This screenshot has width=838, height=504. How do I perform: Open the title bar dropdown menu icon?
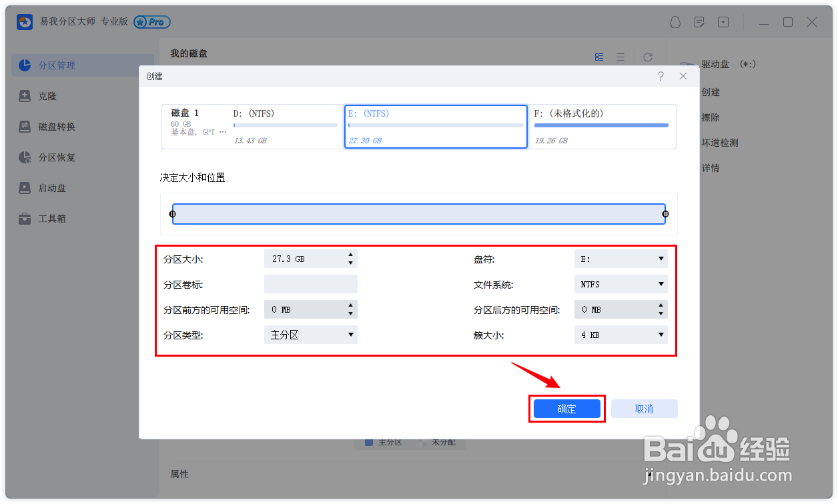coord(723,22)
